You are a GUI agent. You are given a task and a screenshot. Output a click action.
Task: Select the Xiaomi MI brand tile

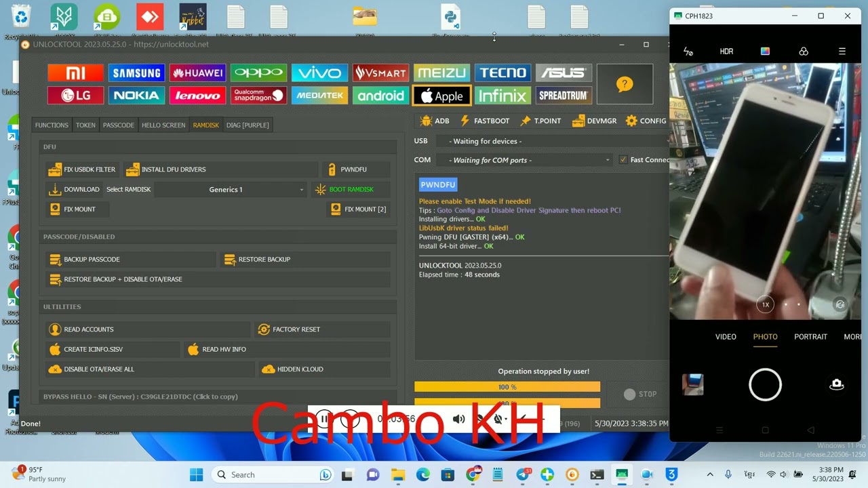coord(76,73)
